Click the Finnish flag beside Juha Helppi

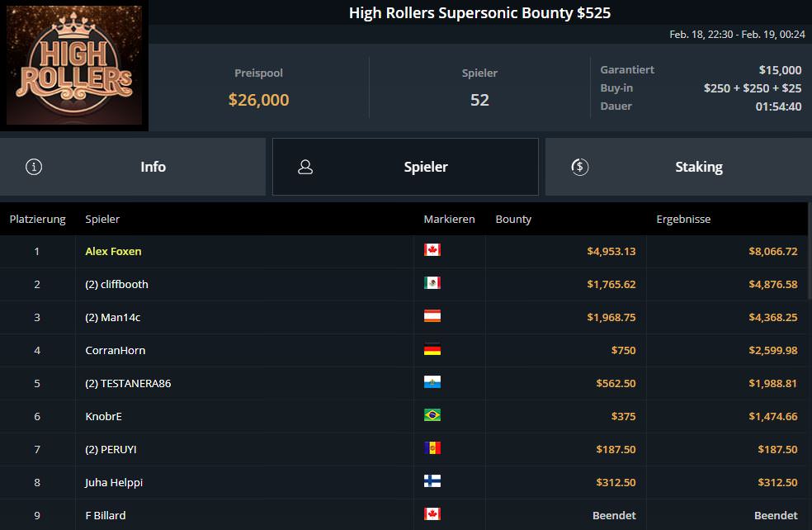(432, 481)
